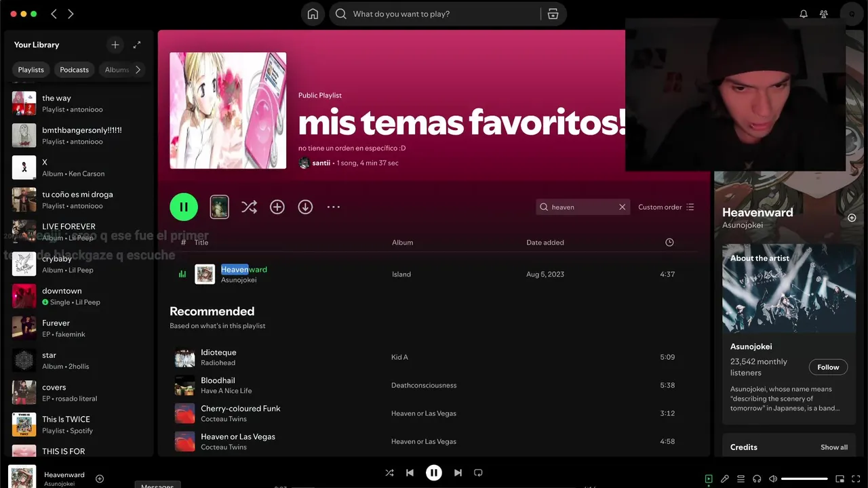Screen dimensions: 868x488
Task: Open the 'bmthbangersonly!!1!1!' playlist
Action: click(79, 136)
